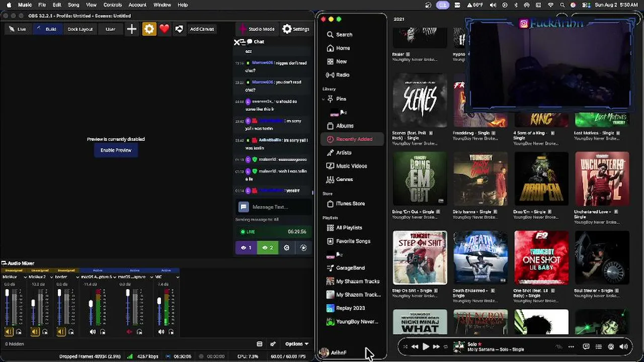Toggle repeat in the Music player
Screen dimensions: 644x362
(x=446, y=346)
